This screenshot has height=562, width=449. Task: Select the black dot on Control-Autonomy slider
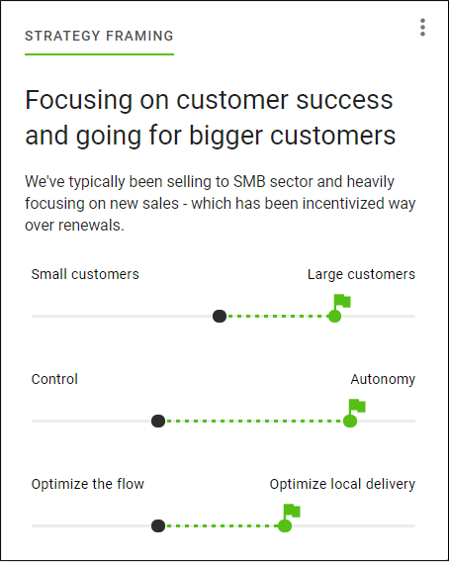[158, 421]
